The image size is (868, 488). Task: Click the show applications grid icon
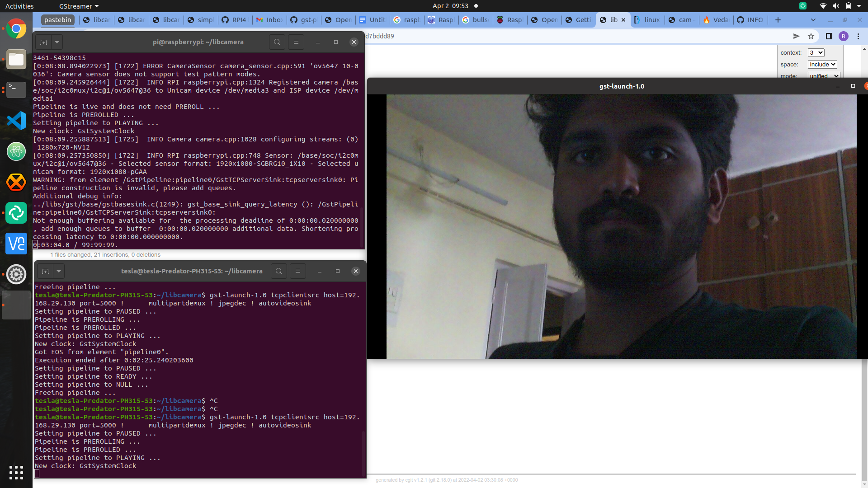coord(16,471)
